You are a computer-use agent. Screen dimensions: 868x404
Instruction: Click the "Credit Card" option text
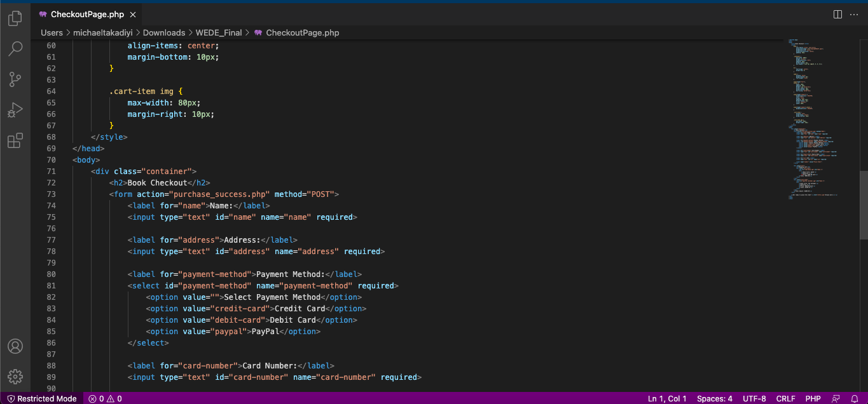[300, 309]
